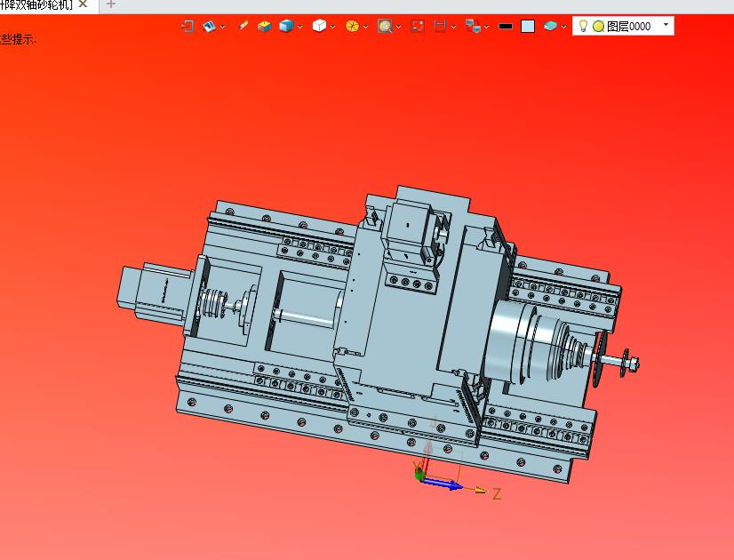
Task: Open the 图层0000 layer dropdown
Action: tap(666, 24)
